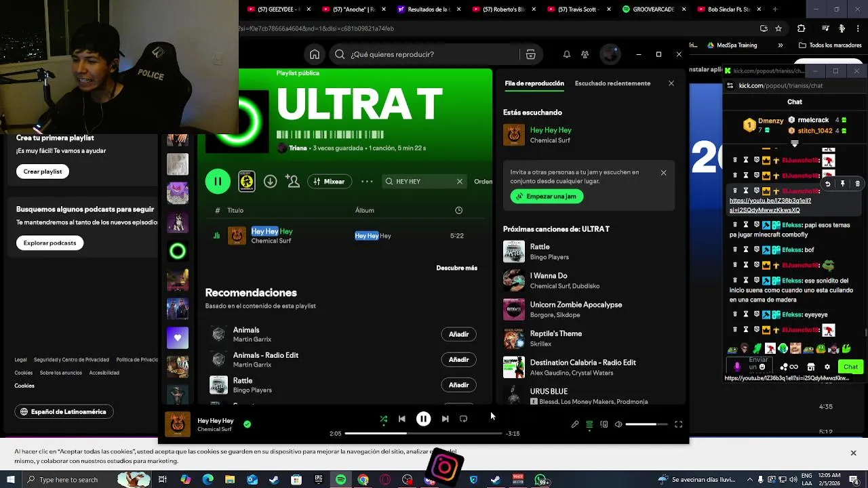Invite collaborators to the playlist
Image resolution: width=868 pixels, height=488 pixels.
292,182
